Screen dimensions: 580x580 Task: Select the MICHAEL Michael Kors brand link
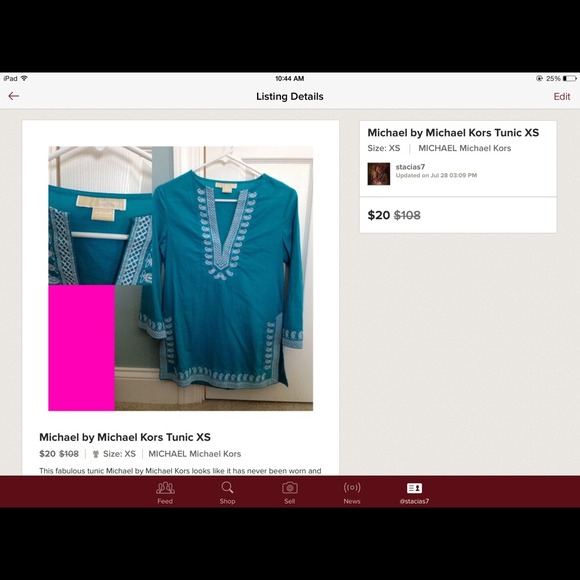coord(465,148)
